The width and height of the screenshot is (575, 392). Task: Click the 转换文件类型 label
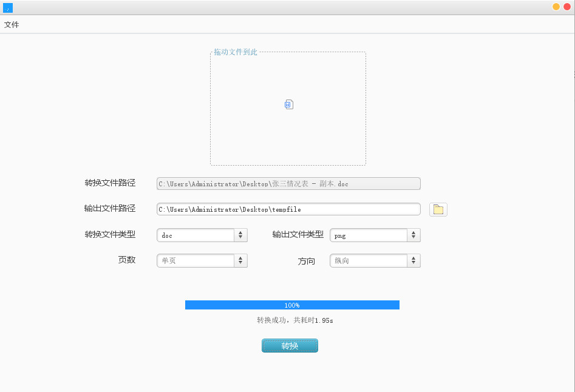click(110, 234)
